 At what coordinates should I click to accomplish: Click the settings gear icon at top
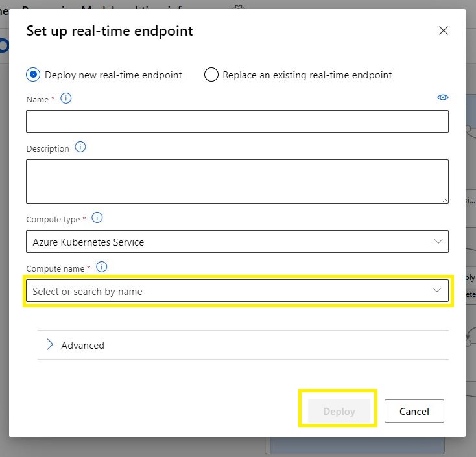238,6
